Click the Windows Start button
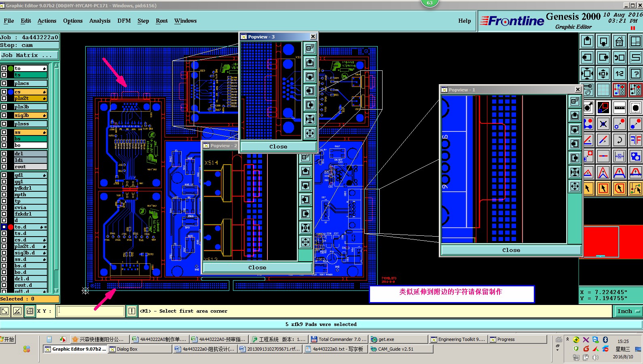Screen dimensions: 643x364 click(8, 339)
